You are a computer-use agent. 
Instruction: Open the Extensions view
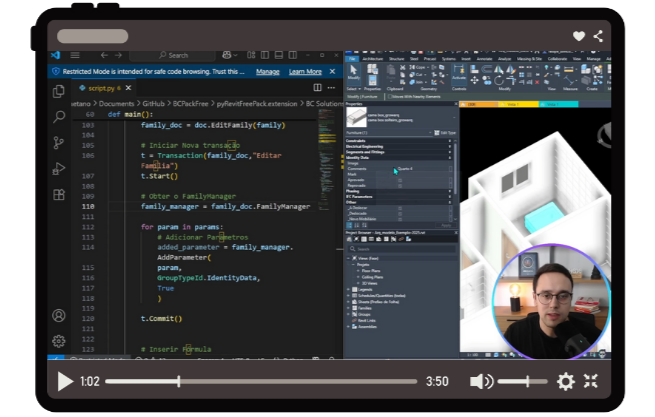click(59, 194)
